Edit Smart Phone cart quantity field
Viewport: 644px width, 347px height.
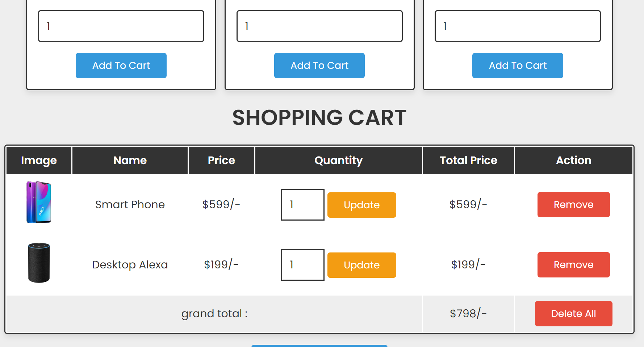302,205
